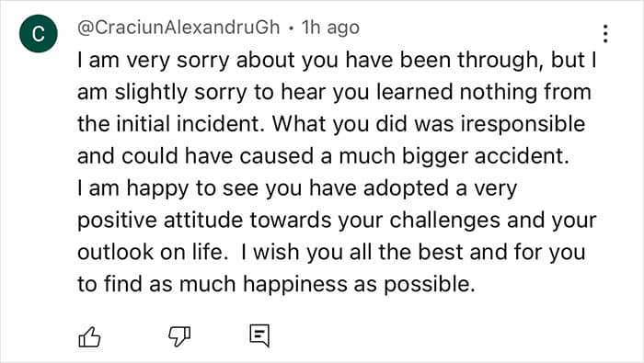Screen dimensions: 644x363
Task: Click the line beginning positive attitude towards
Action: point(337,221)
